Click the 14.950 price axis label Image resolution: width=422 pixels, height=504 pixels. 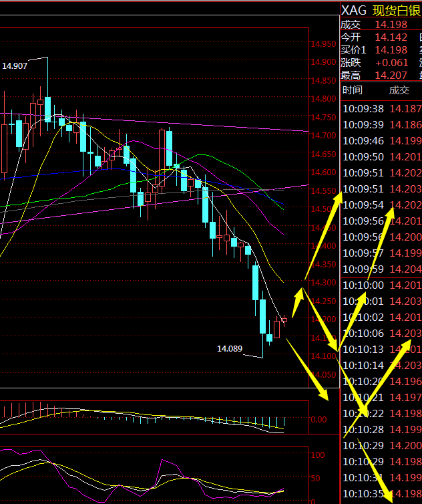tap(323, 43)
